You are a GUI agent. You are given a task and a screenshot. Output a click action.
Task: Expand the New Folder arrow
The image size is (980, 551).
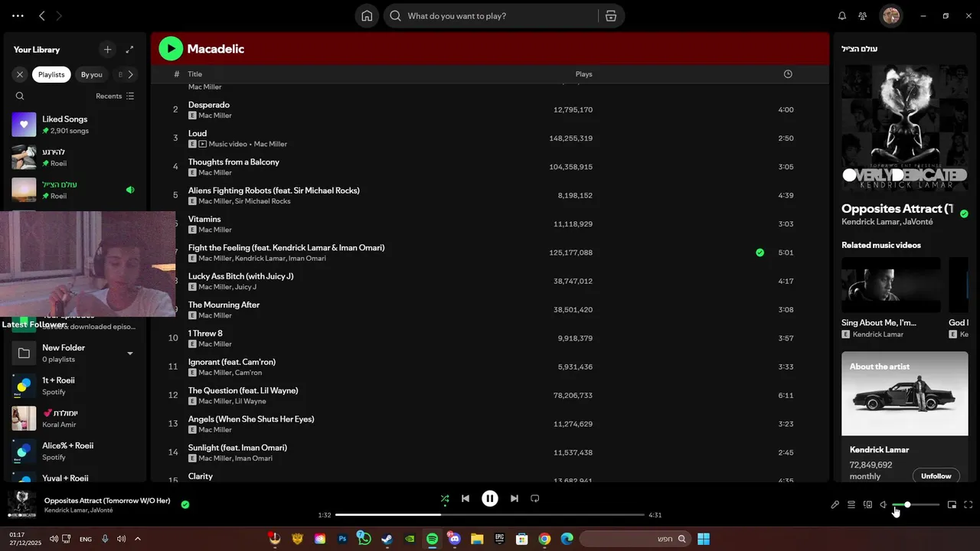pos(130,354)
